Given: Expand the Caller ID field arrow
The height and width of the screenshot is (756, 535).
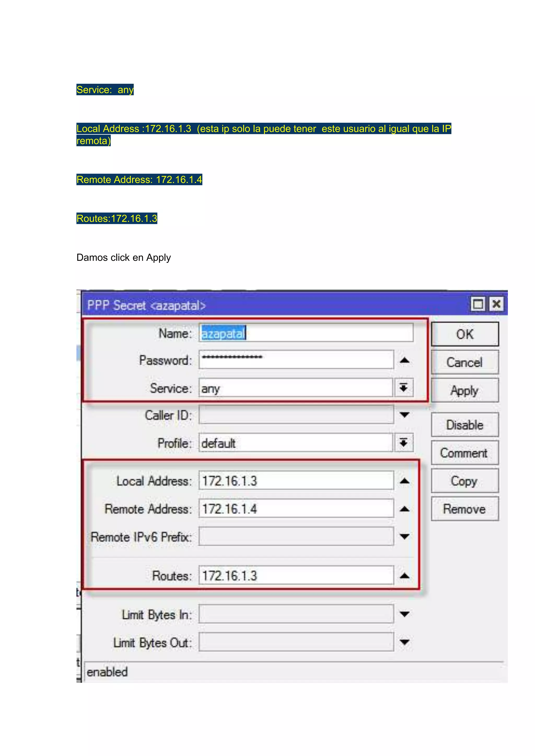Looking at the screenshot, I should coord(405,415).
